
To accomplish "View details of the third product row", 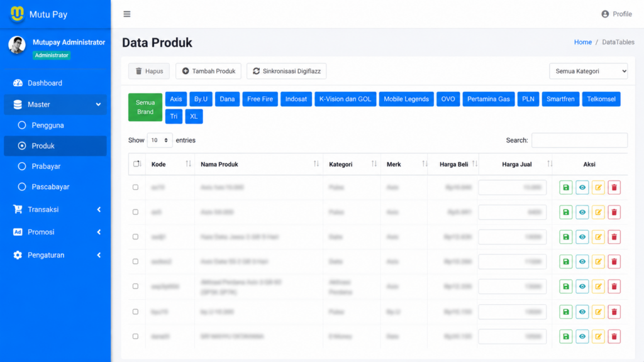I will 582,237.
